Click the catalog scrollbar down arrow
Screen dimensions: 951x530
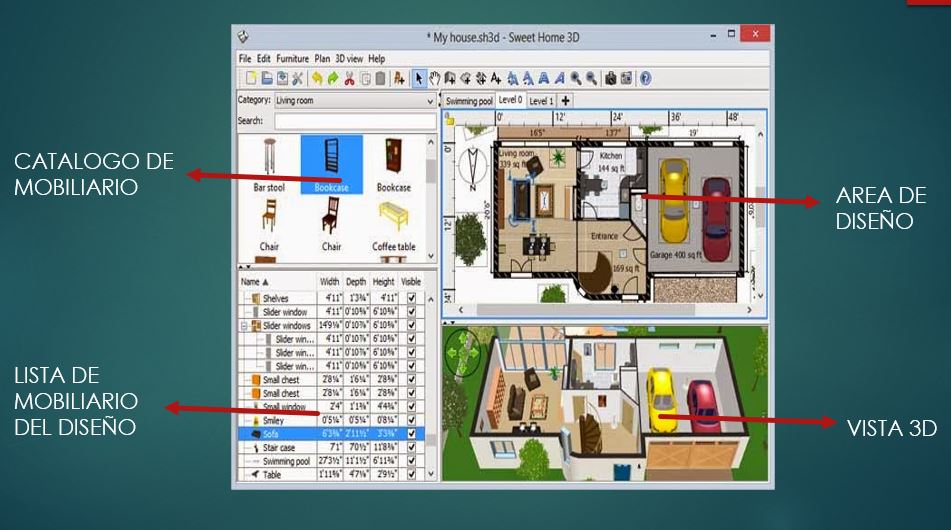point(431,256)
